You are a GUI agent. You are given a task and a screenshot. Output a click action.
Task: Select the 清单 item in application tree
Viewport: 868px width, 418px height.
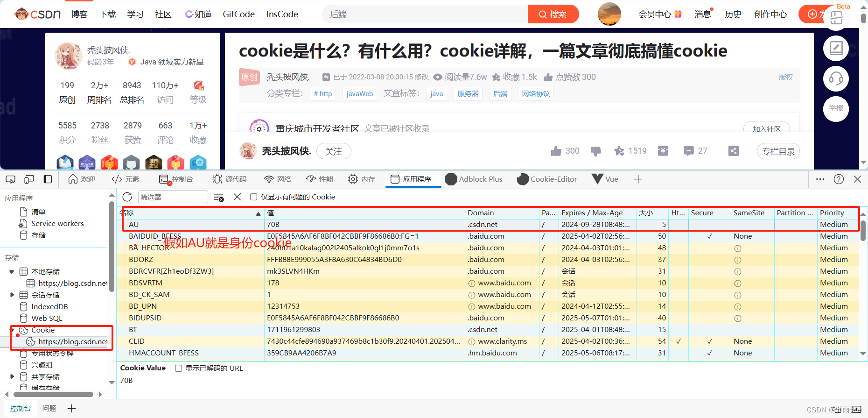tap(38, 212)
